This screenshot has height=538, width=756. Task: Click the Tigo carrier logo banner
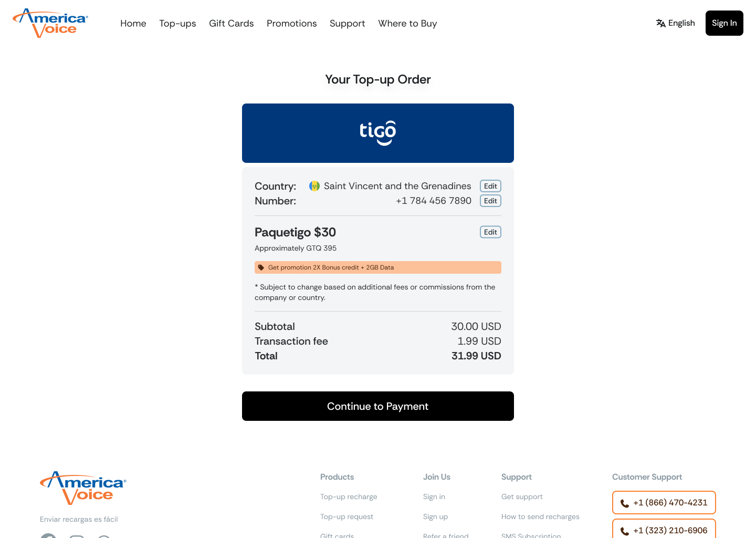tap(378, 133)
